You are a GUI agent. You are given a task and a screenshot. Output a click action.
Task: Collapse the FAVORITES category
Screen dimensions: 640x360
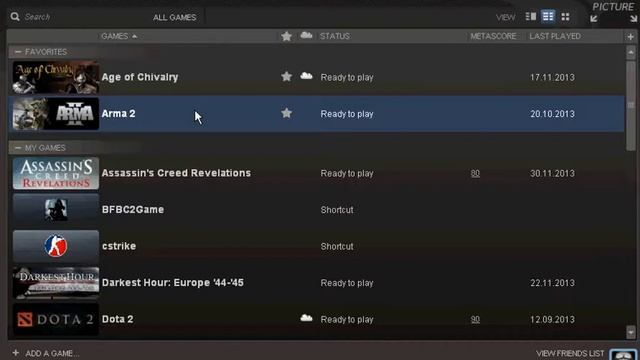(x=18, y=52)
